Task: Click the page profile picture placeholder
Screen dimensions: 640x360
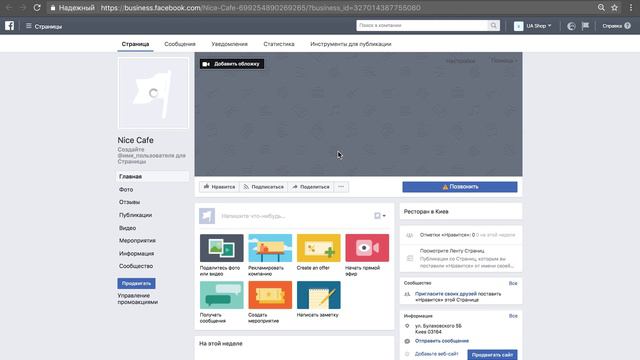Action: pyautogui.click(x=153, y=93)
